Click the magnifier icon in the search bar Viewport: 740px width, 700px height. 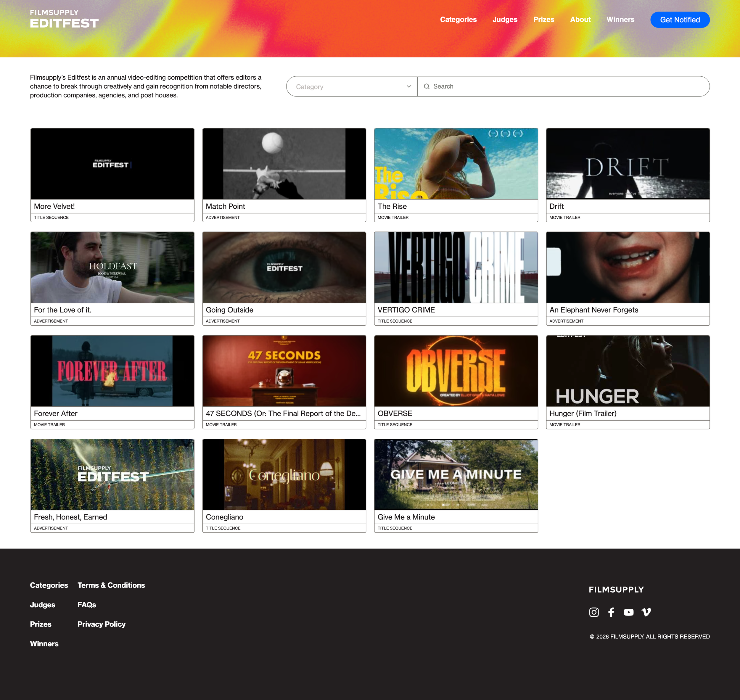coord(427,86)
